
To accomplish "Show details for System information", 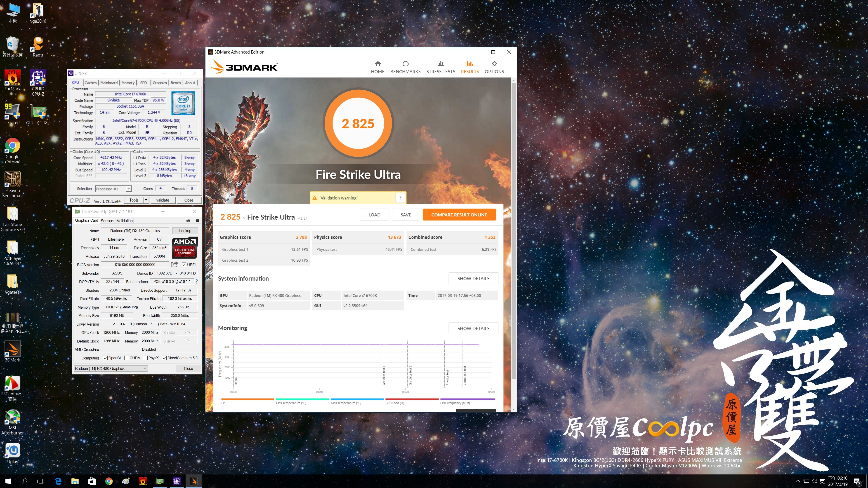I will (473, 278).
